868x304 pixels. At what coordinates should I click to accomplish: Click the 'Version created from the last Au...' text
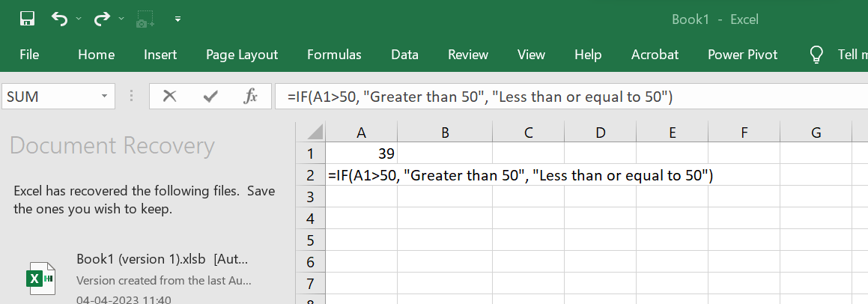(x=164, y=280)
